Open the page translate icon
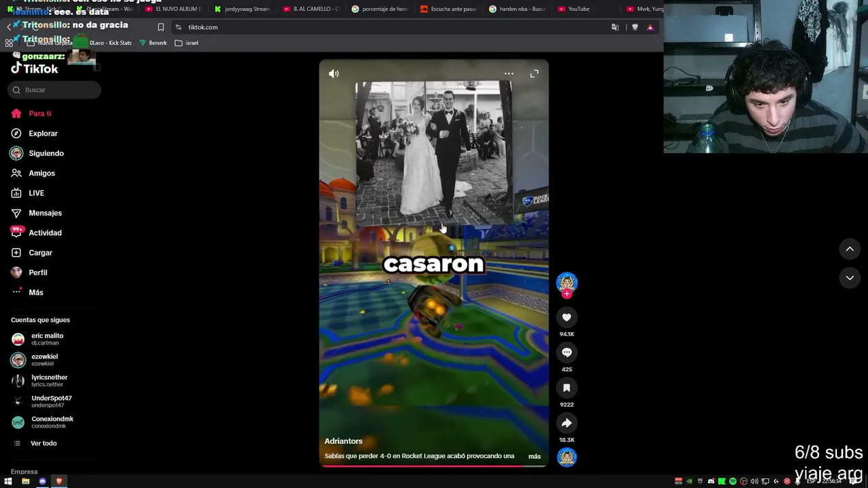 [x=615, y=27]
